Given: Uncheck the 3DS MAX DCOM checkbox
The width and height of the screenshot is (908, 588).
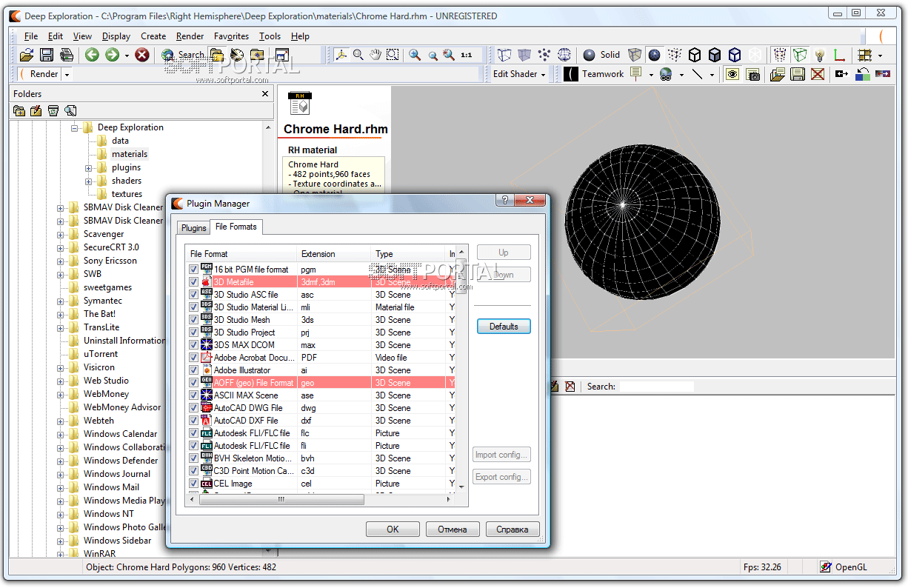Looking at the screenshot, I should tap(193, 345).
